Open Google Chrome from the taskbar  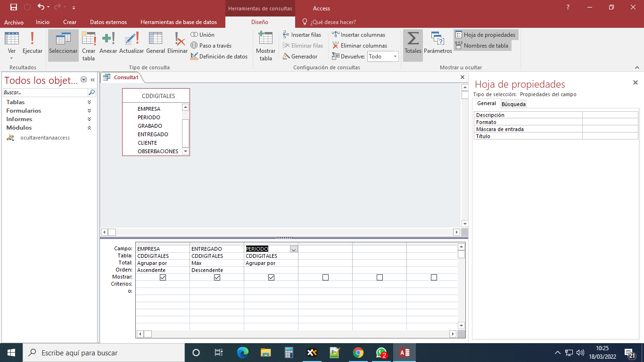[358, 353]
